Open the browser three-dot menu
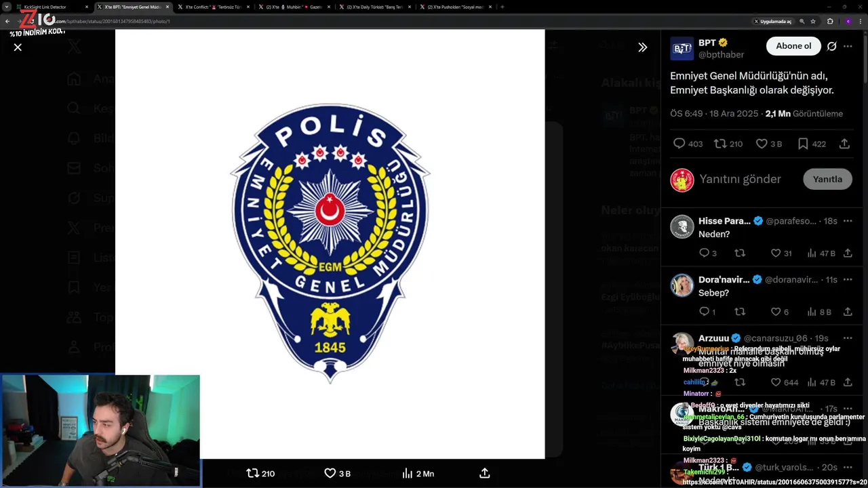868x488 pixels. coord(861,21)
